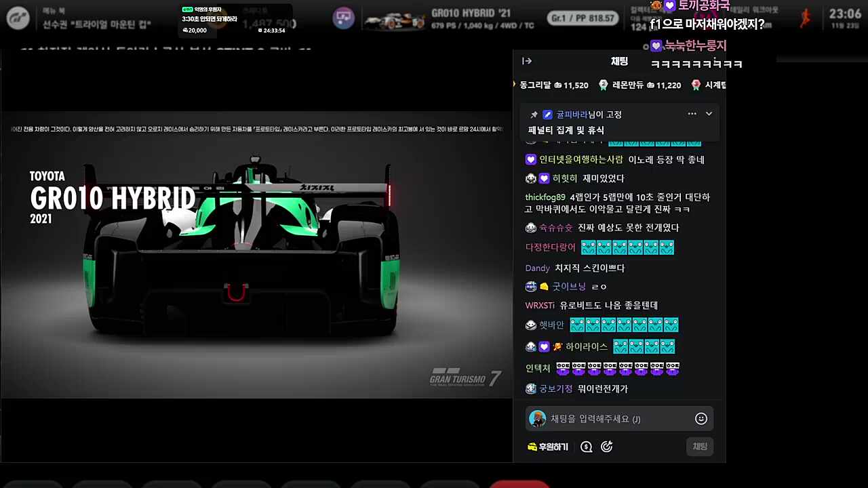Select the 채팅 tab at panel top
Screen dimensions: 868x488
[618, 61]
